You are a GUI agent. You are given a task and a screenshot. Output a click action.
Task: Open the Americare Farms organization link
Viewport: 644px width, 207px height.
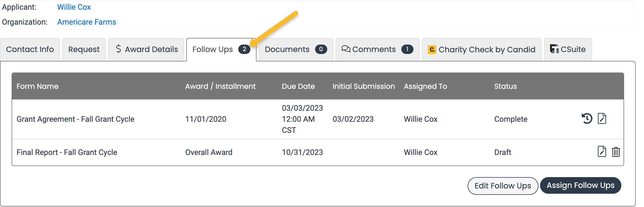pos(87,22)
